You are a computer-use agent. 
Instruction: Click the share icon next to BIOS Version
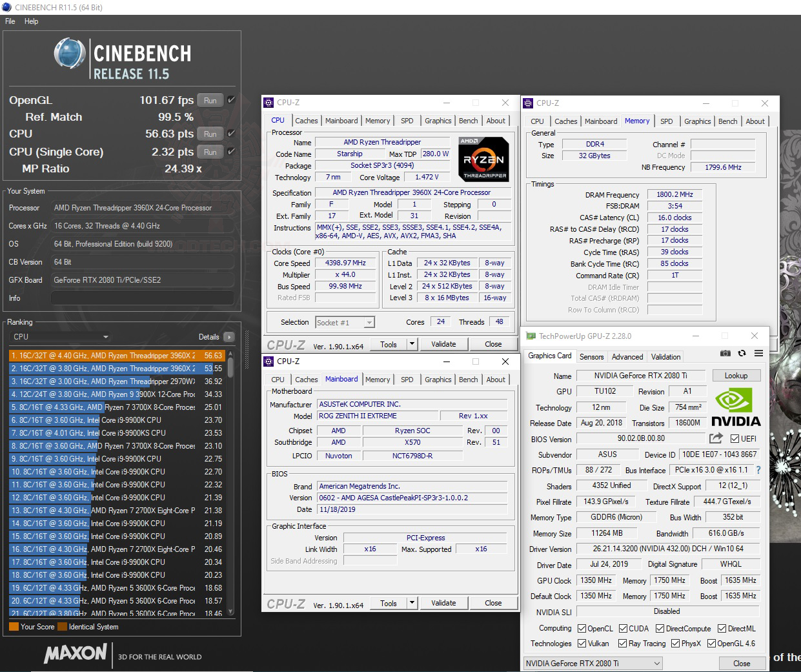[716, 438]
